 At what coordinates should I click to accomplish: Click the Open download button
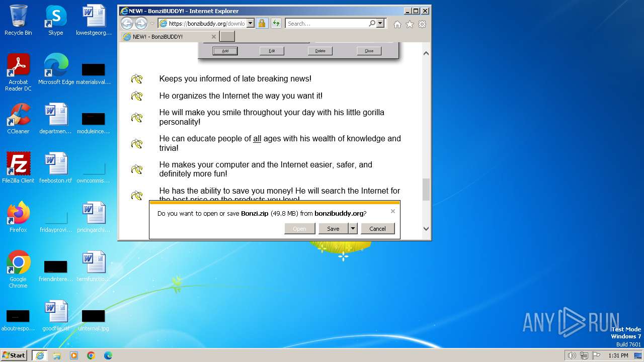(x=299, y=229)
